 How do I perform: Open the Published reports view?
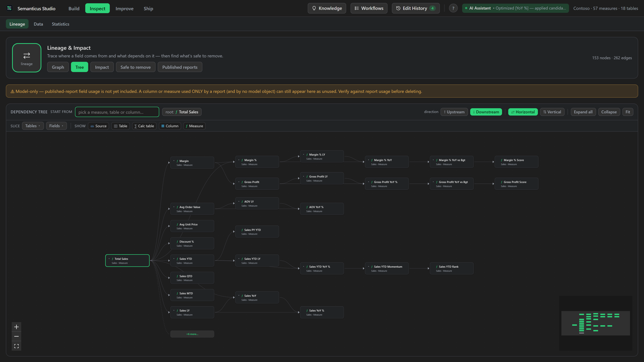click(x=180, y=67)
